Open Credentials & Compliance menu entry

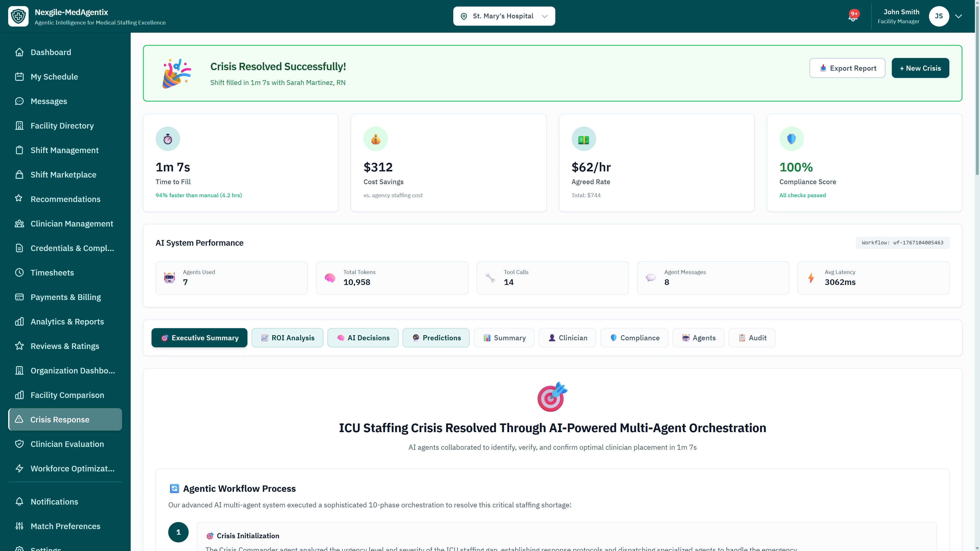(x=72, y=248)
